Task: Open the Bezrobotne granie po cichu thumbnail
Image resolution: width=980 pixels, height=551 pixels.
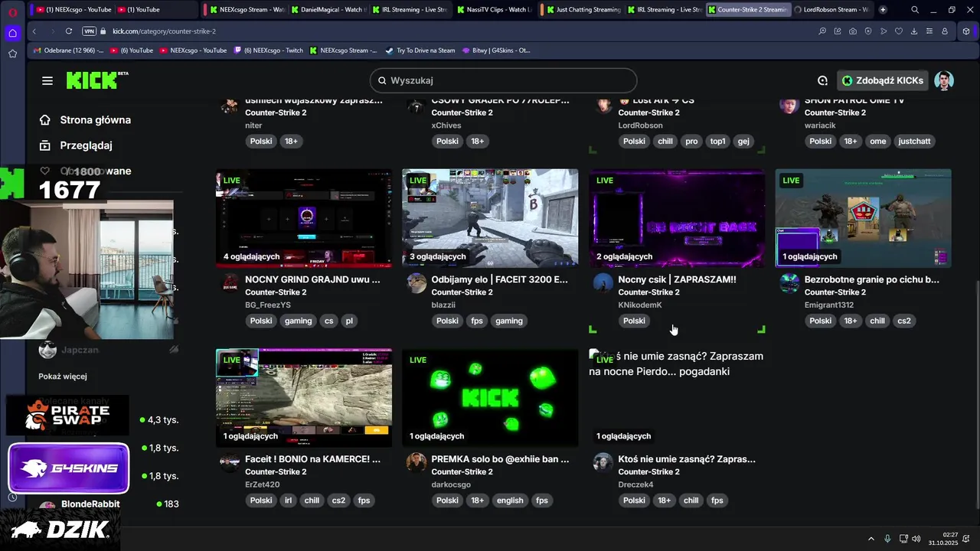Action: (863, 218)
